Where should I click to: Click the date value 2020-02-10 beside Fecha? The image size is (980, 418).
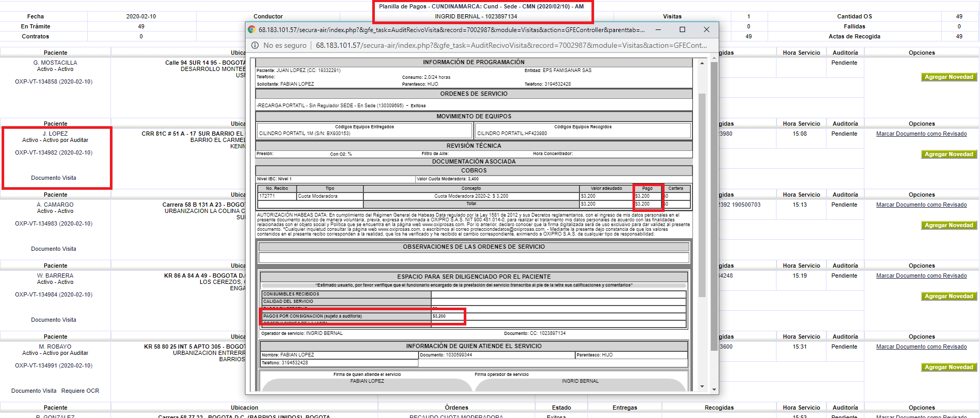[x=141, y=17]
